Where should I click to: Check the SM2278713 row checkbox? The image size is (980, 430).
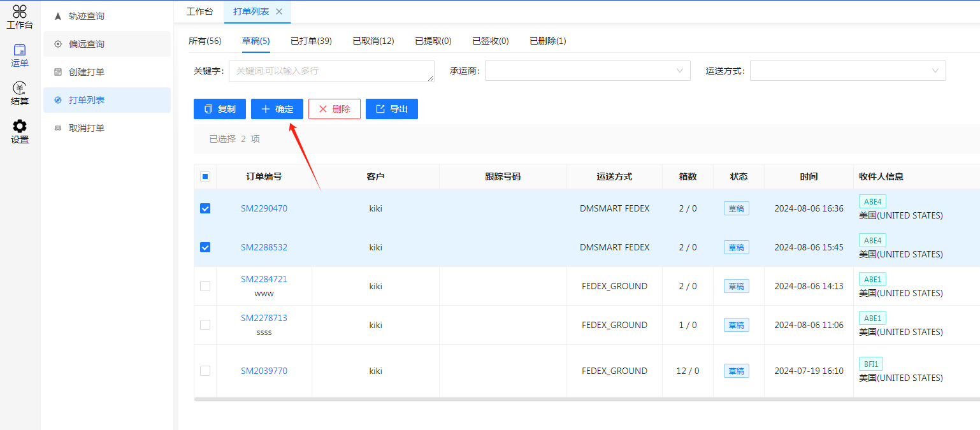pyautogui.click(x=205, y=325)
